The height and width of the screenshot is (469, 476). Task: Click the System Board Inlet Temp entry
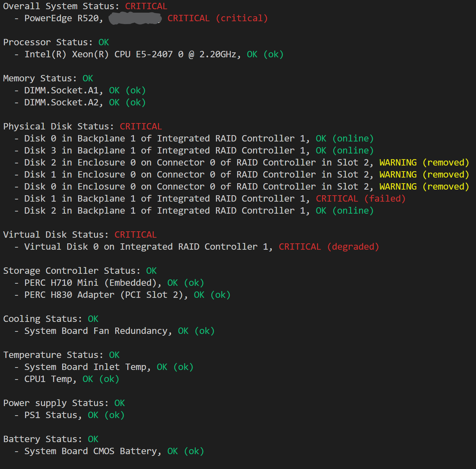pyautogui.click(x=109, y=367)
